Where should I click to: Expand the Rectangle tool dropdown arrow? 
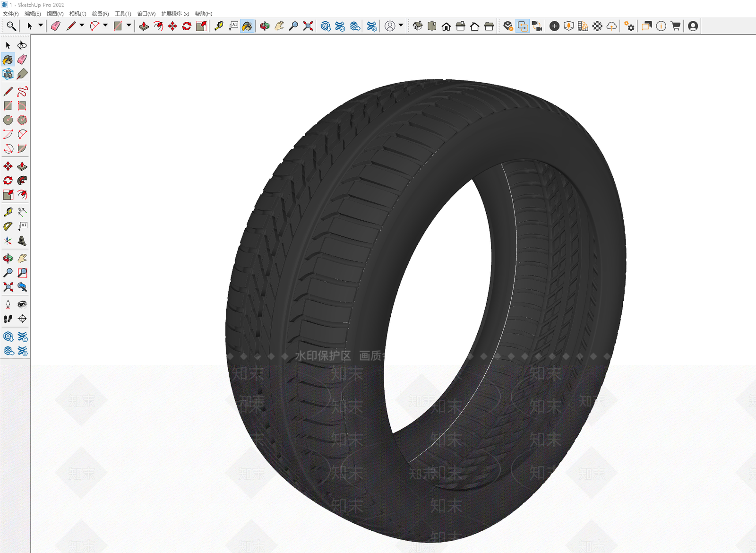129,26
